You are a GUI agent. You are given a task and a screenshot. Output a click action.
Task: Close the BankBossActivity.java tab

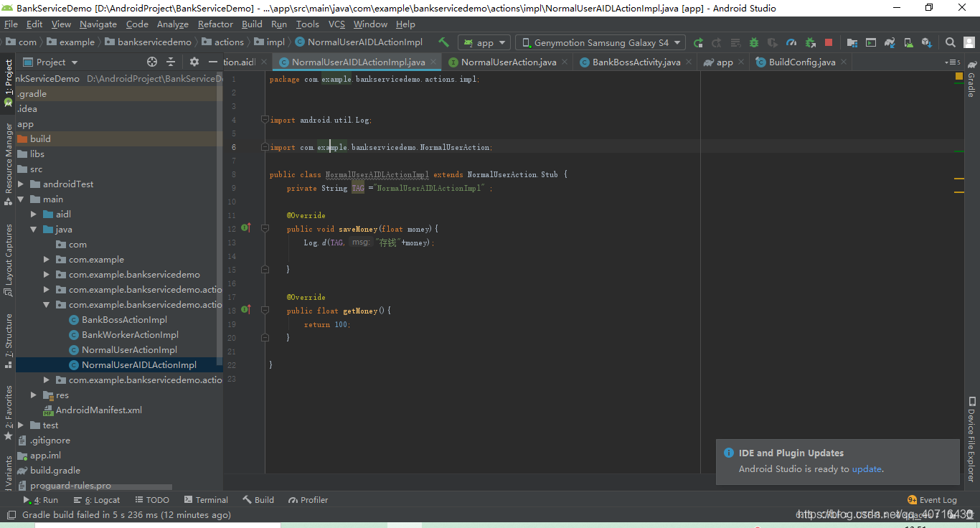point(688,62)
